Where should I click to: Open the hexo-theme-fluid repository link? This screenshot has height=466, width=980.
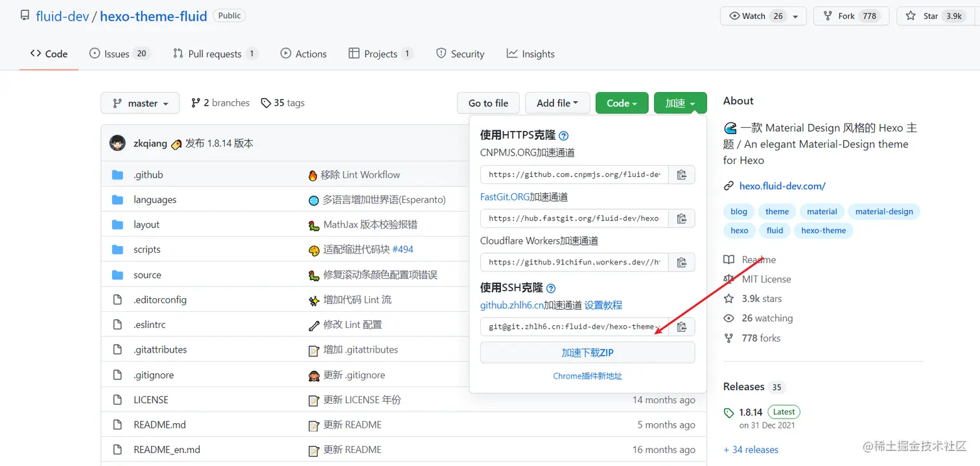click(154, 16)
